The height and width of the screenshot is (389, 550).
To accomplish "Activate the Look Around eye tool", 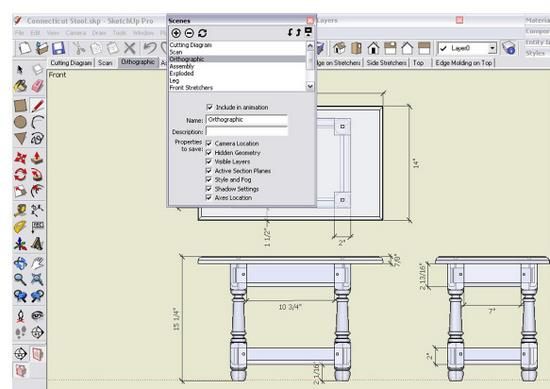I will (37, 316).
